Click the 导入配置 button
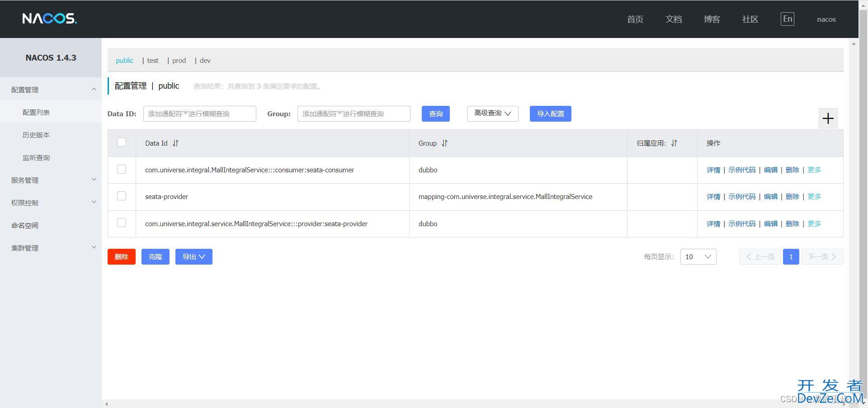This screenshot has height=408, width=868. (551, 114)
